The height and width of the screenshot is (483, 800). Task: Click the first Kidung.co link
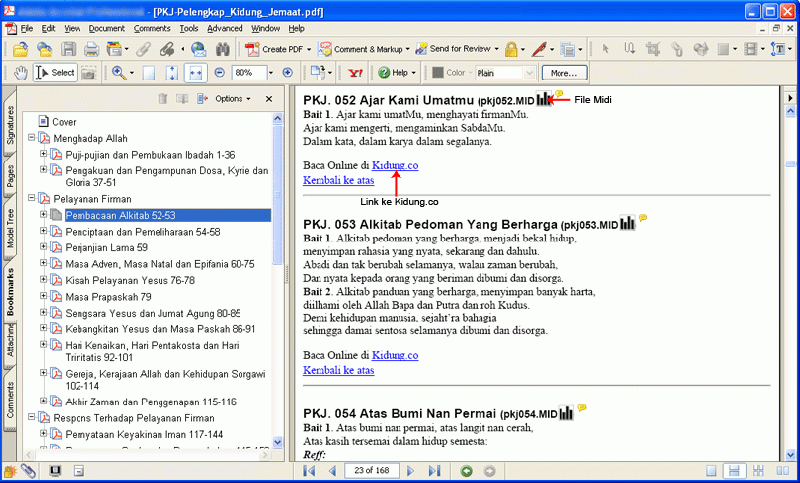[x=394, y=164]
